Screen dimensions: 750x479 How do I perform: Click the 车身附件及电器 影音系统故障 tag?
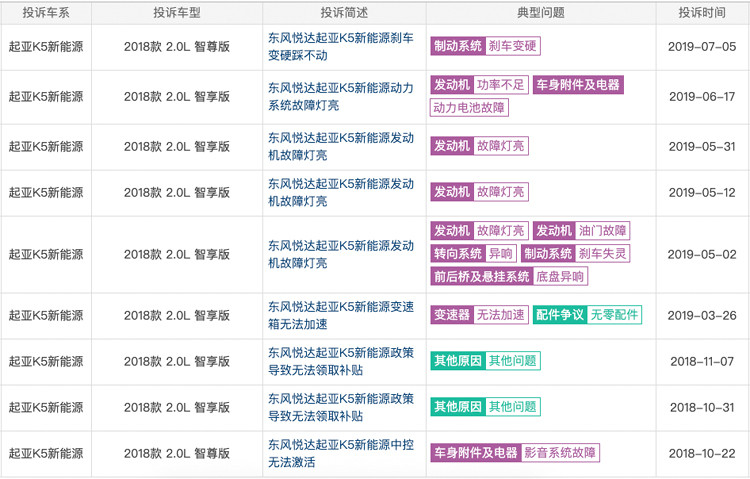515,453
